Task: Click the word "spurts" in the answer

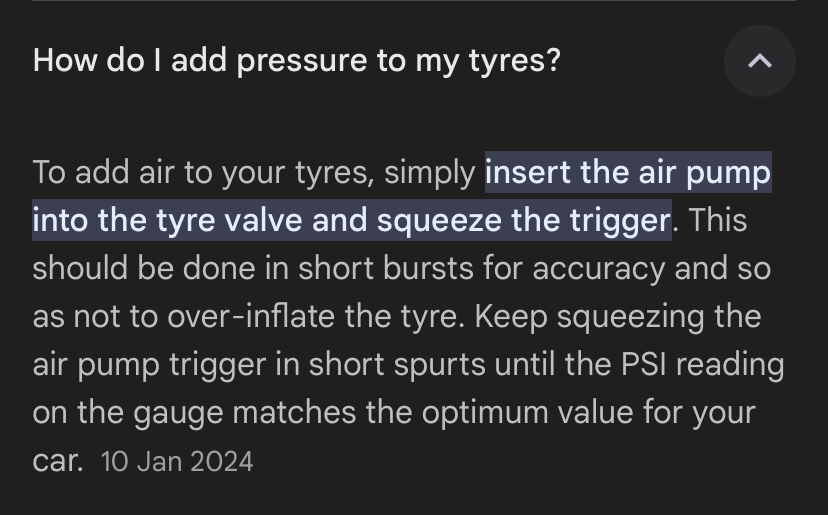Action: tap(439, 366)
